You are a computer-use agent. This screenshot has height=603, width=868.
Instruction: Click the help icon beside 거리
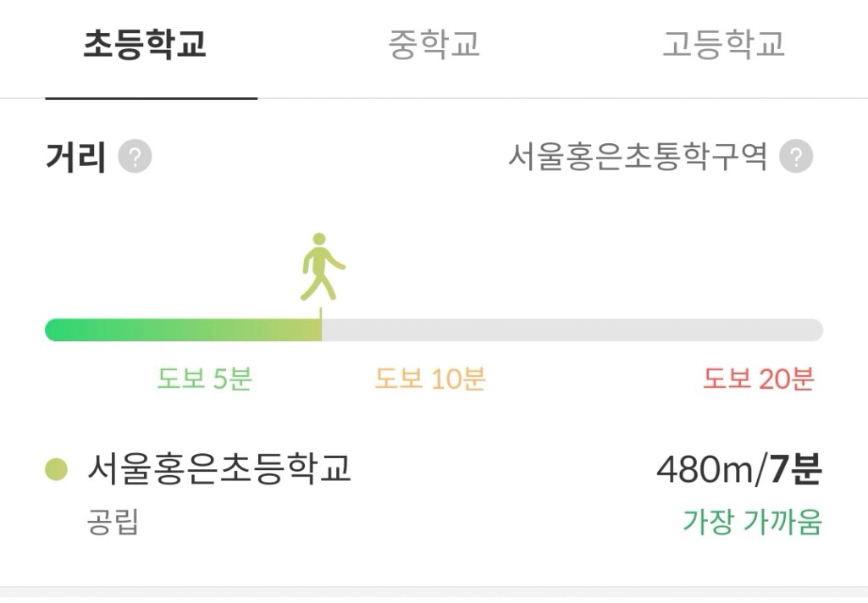(x=135, y=158)
